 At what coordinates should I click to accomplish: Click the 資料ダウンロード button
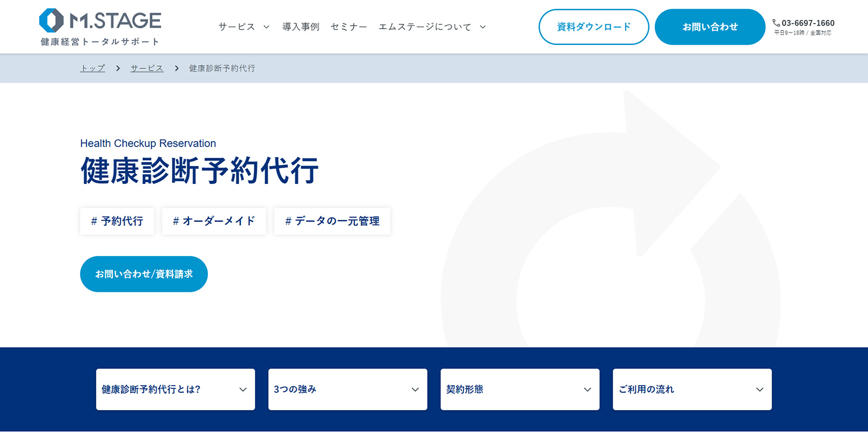[x=593, y=27]
